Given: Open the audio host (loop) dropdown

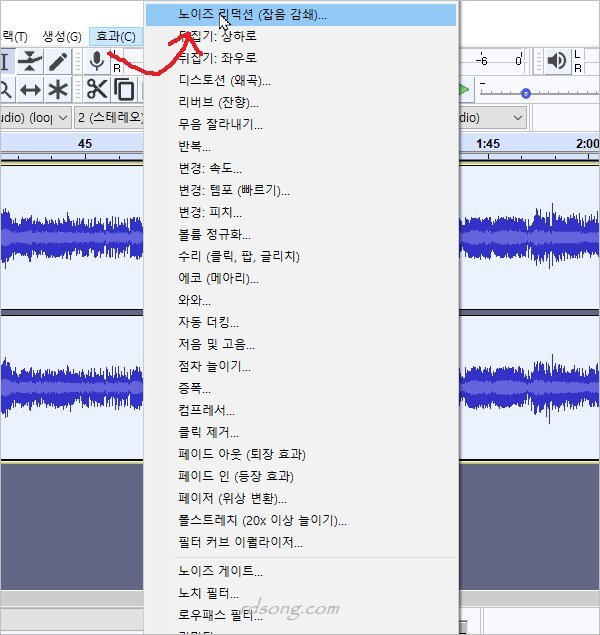Looking at the screenshot, I should coord(36,118).
